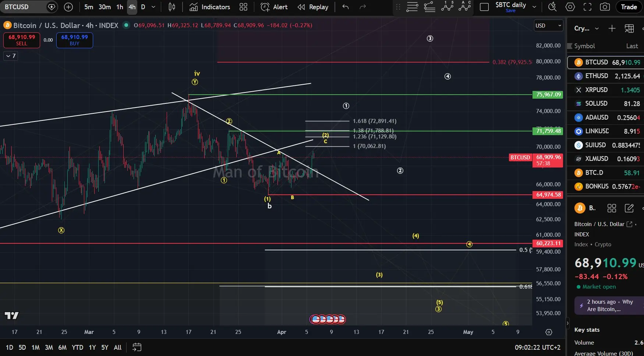
Task: Open the go-to-date calendar icon
Action: click(137, 347)
